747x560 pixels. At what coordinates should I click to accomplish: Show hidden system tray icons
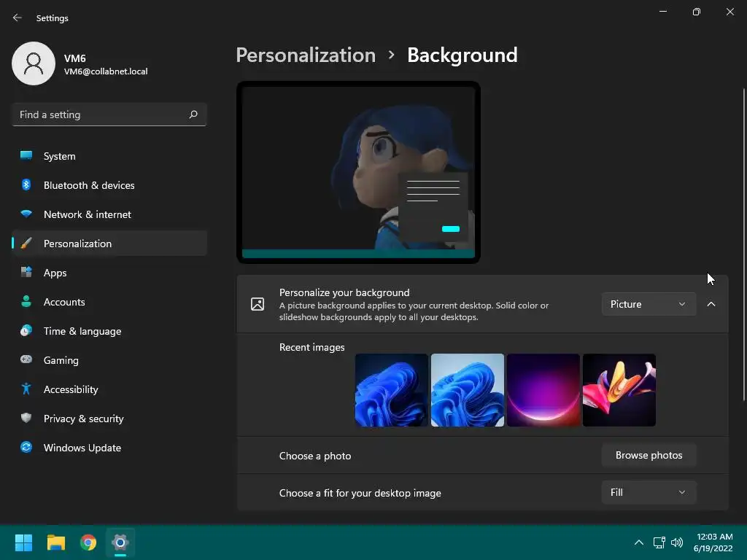[x=639, y=542]
